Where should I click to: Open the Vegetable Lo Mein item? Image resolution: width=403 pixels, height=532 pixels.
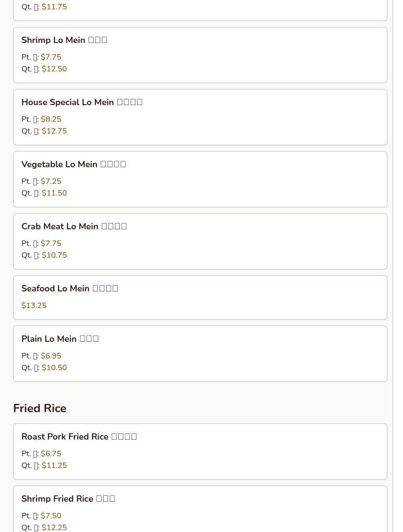(x=73, y=164)
